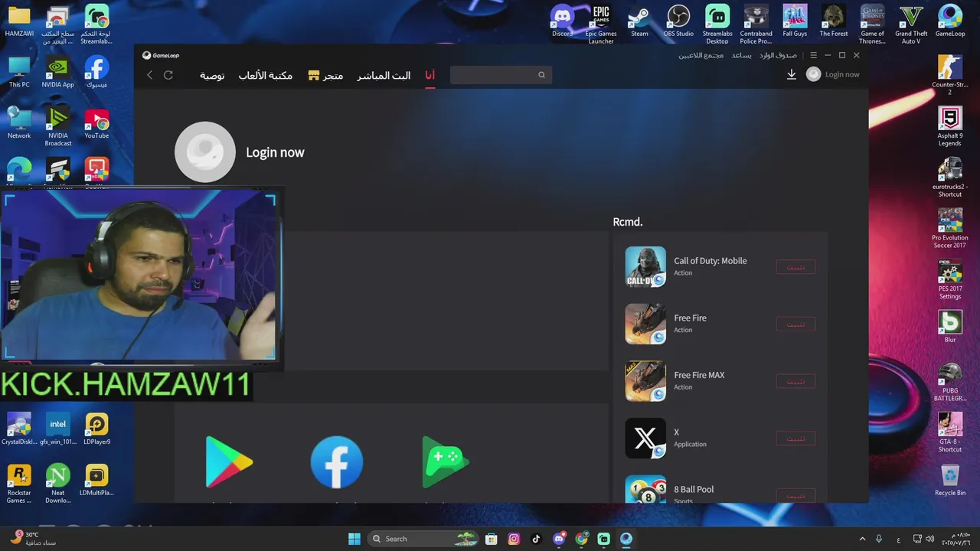Image resolution: width=980 pixels, height=551 pixels.
Task: Open مكتبة الألعاب game library tab
Action: point(265,75)
